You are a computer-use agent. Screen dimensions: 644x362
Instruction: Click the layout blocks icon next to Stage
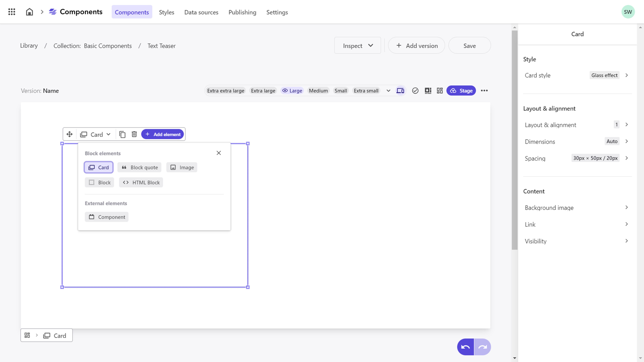(440, 91)
